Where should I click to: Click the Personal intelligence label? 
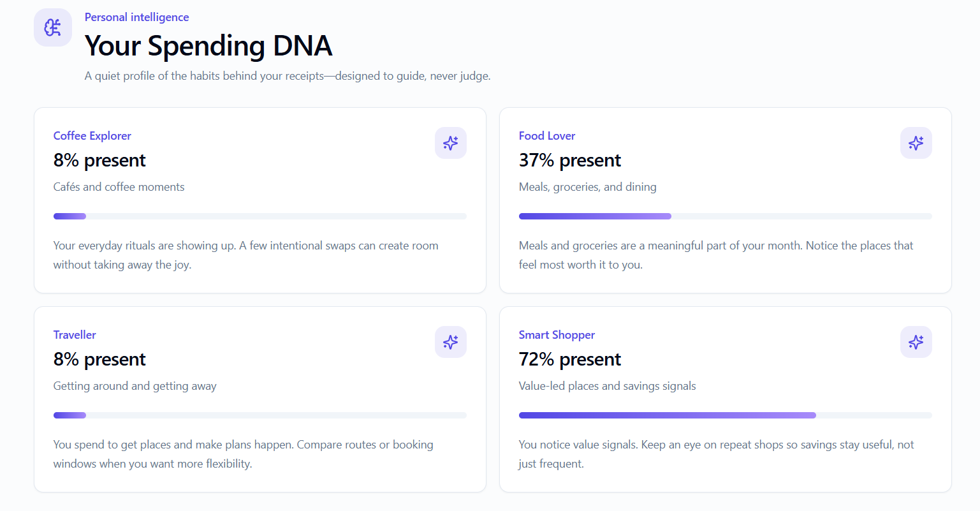click(x=136, y=17)
